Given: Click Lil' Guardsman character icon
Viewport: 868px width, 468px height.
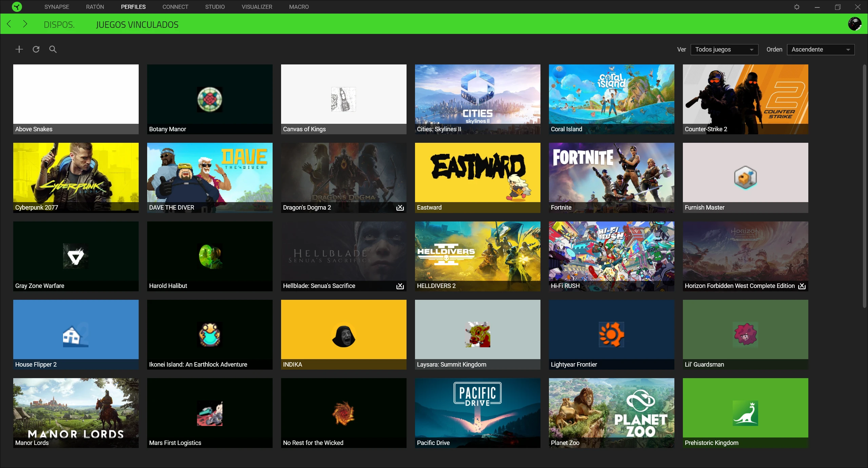Looking at the screenshot, I should tap(745, 335).
